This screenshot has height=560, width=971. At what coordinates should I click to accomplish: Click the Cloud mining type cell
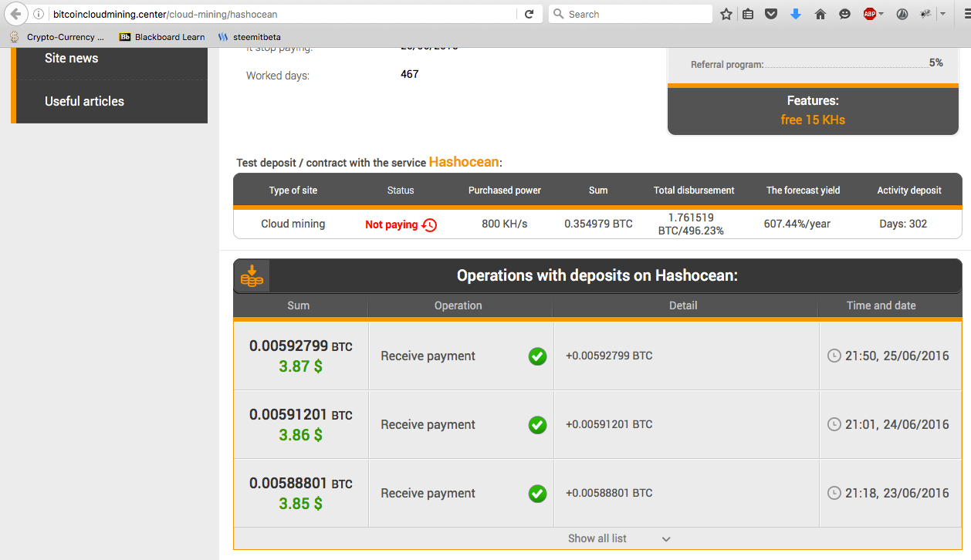click(x=293, y=224)
